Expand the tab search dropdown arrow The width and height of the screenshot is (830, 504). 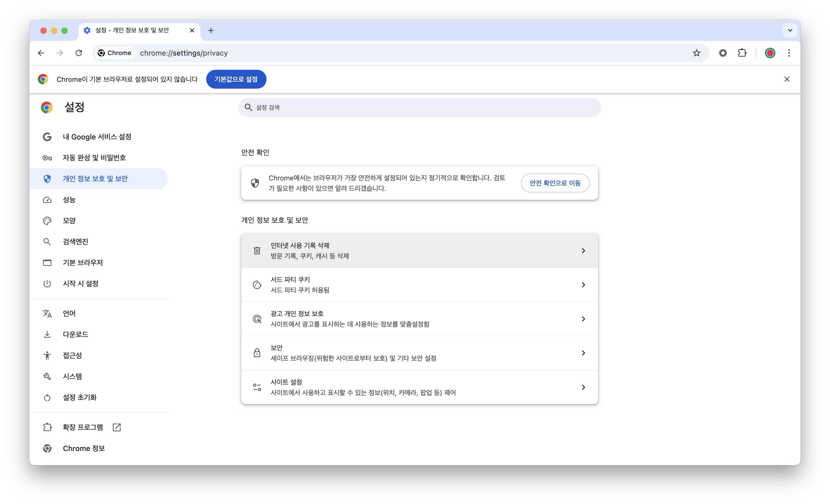click(790, 30)
